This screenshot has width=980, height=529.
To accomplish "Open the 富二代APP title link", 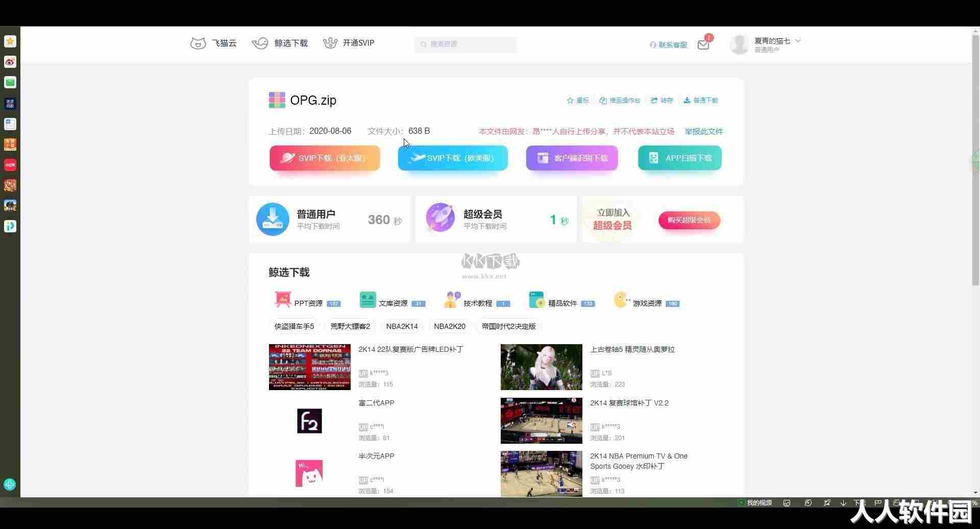I will coord(376,403).
